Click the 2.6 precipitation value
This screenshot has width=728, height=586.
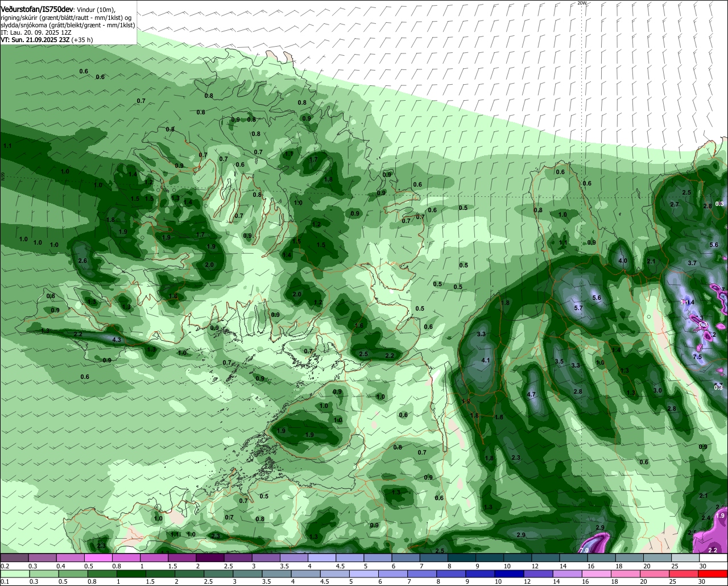click(82, 261)
